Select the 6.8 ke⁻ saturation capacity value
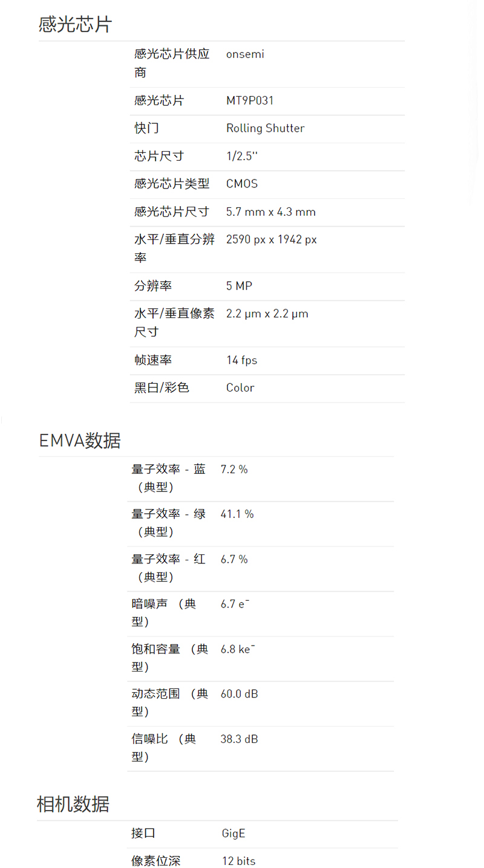484x868 pixels. 238,649
